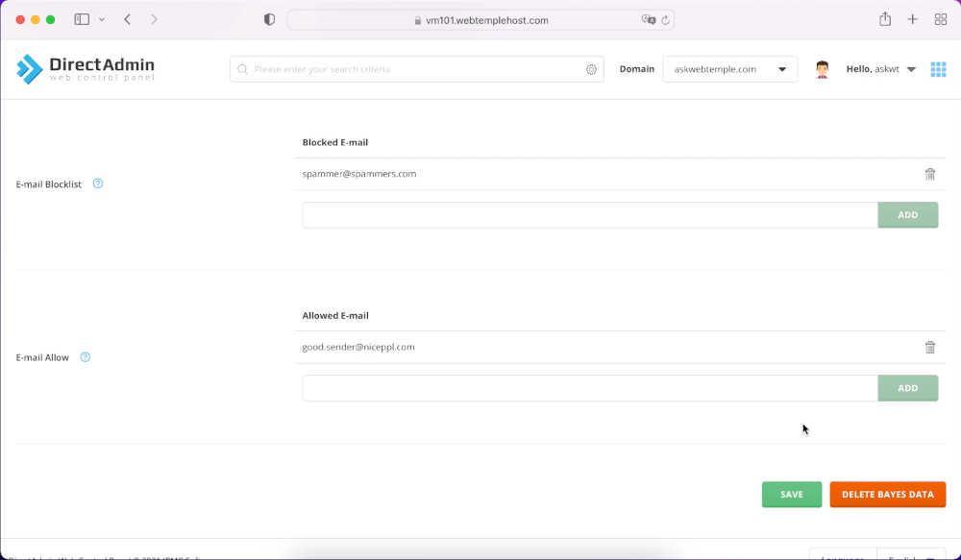961x560 pixels.
Task: Click the Blocked E-mail column header
Action: click(335, 142)
